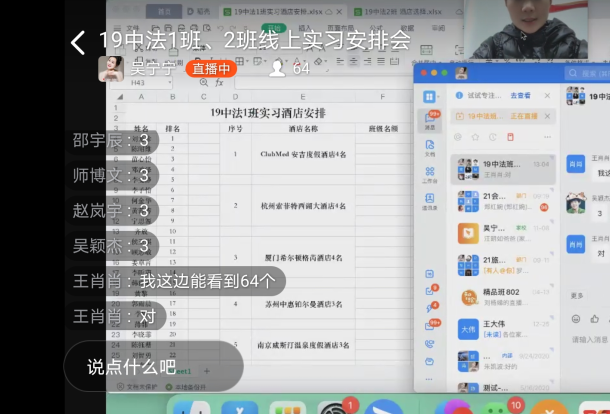Open the emoji picker in DingTalk chat
Image resolution: width=610 pixels, height=414 pixels.
576,319
